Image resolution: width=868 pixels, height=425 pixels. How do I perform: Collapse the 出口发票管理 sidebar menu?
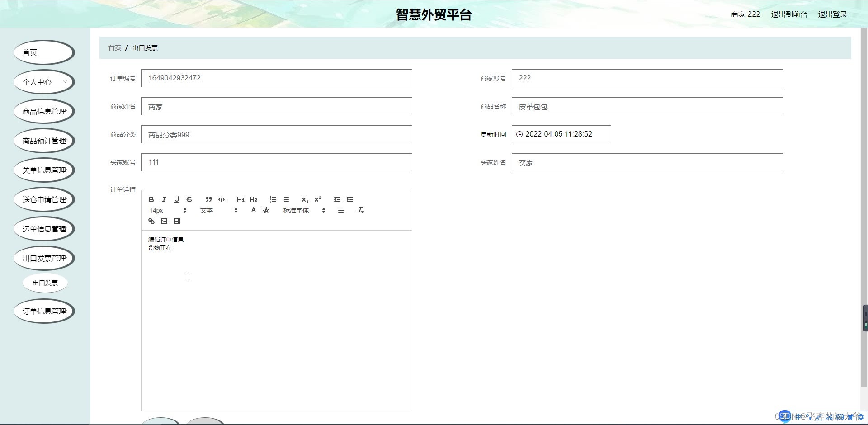(x=44, y=258)
